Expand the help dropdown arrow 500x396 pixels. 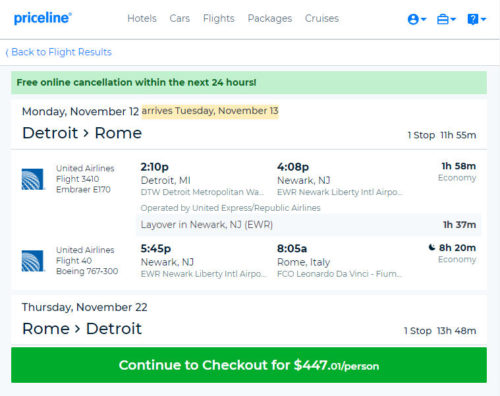click(x=483, y=19)
